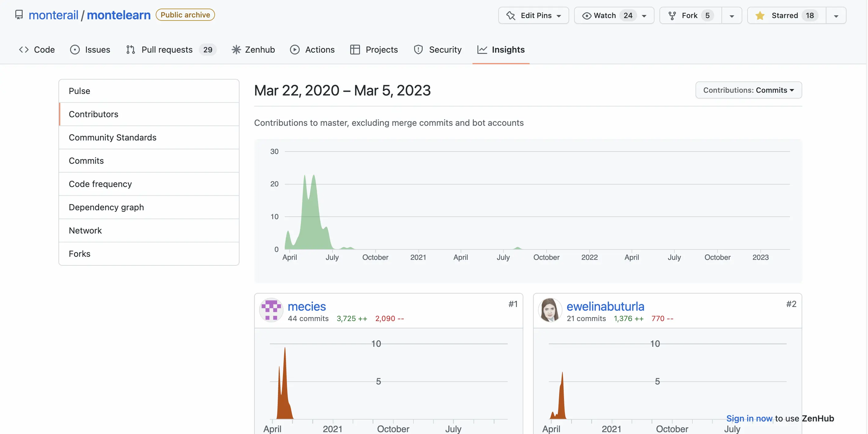Open the montelearn repository link
868x434 pixels.
tap(119, 15)
